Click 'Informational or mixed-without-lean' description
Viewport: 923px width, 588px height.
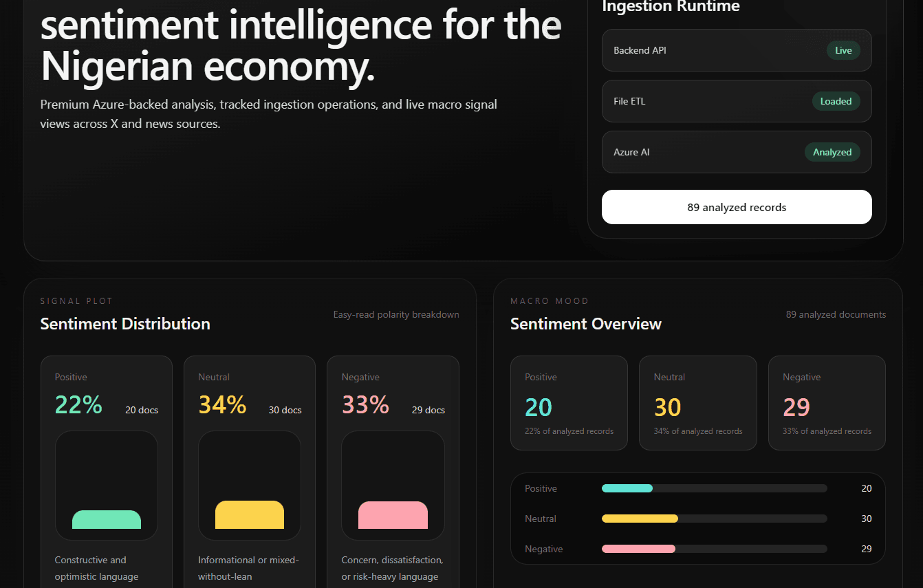(x=248, y=568)
